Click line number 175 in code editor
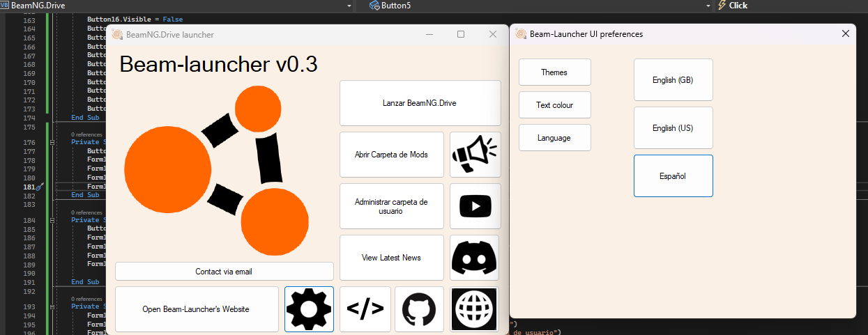Image resolution: width=868 pixels, height=335 pixels. click(x=29, y=127)
